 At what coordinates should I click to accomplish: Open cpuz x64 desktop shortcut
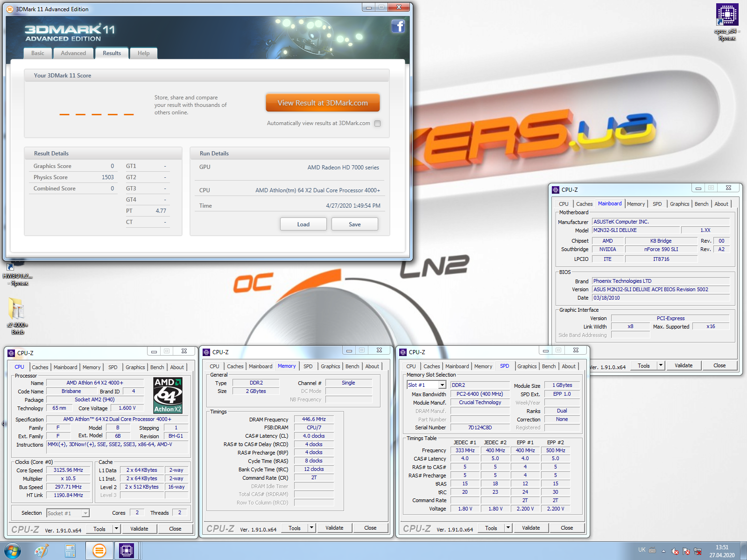[727, 21]
